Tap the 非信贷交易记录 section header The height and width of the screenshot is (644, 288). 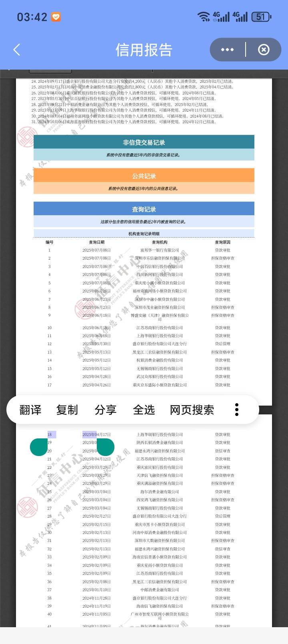point(144,142)
